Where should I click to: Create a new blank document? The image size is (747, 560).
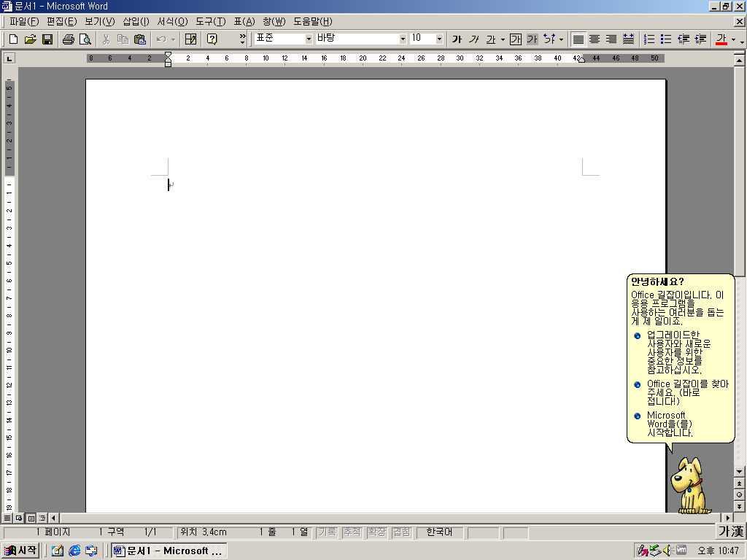click(x=13, y=39)
